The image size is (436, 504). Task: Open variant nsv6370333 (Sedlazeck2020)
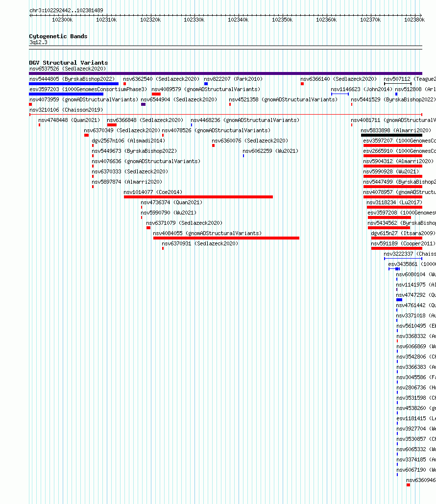pos(130,171)
